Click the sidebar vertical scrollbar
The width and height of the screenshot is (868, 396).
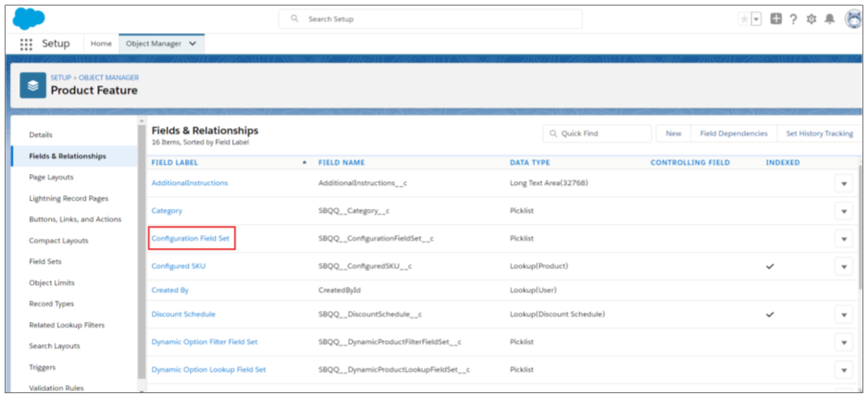click(142, 252)
